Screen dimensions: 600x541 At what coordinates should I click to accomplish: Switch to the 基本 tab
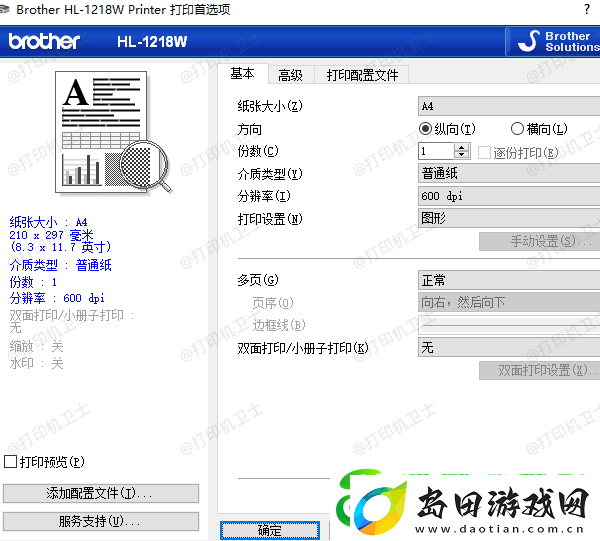point(243,73)
